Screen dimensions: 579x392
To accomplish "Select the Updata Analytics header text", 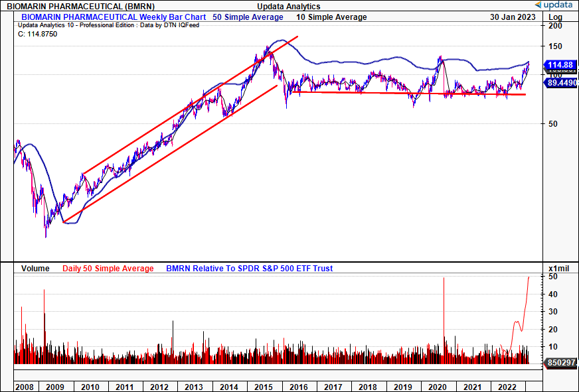I will click(x=289, y=6).
